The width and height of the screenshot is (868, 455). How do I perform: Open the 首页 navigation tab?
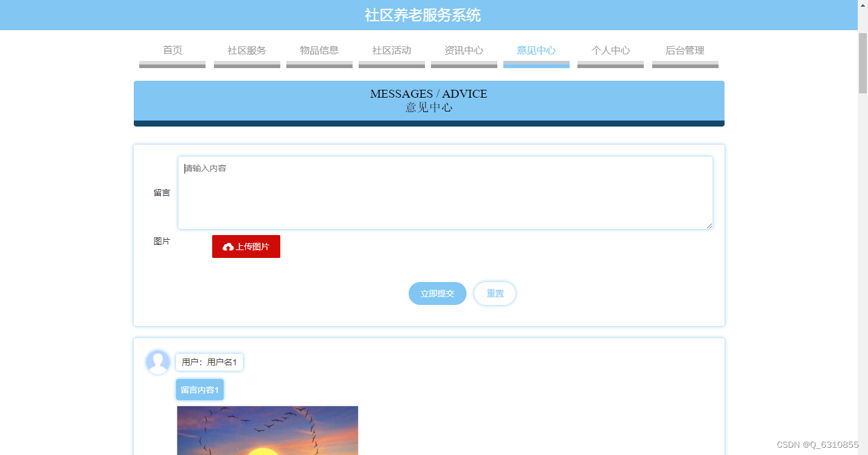[172, 51]
